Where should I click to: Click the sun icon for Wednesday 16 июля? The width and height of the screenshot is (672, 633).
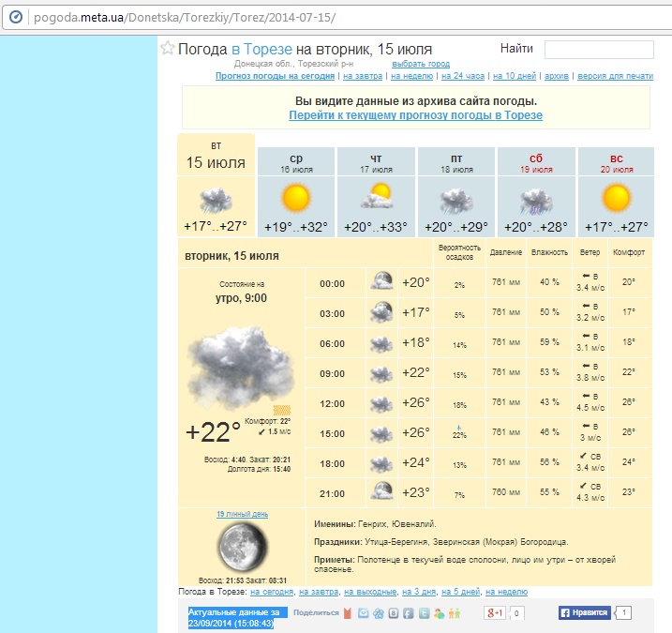tap(296, 198)
